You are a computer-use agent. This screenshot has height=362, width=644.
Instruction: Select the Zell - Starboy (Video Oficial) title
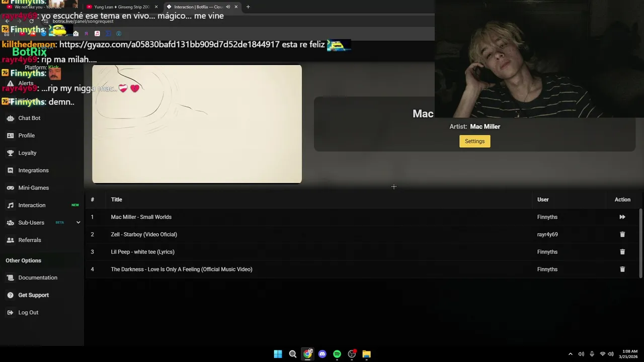click(x=144, y=234)
